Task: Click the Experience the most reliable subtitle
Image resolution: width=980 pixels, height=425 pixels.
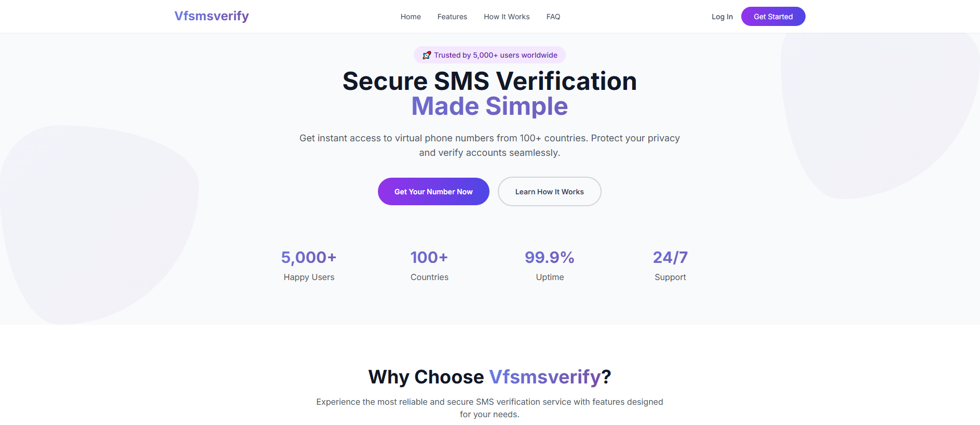Action: click(x=489, y=408)
